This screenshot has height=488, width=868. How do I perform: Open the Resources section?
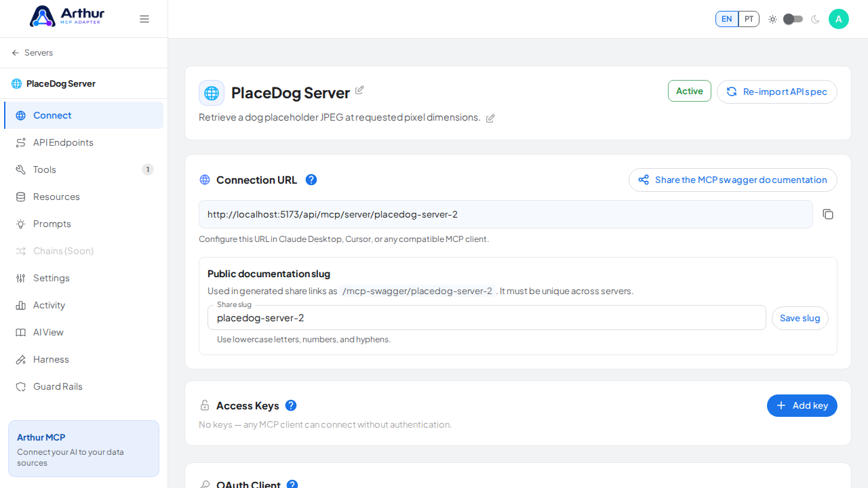coord(84,197)
